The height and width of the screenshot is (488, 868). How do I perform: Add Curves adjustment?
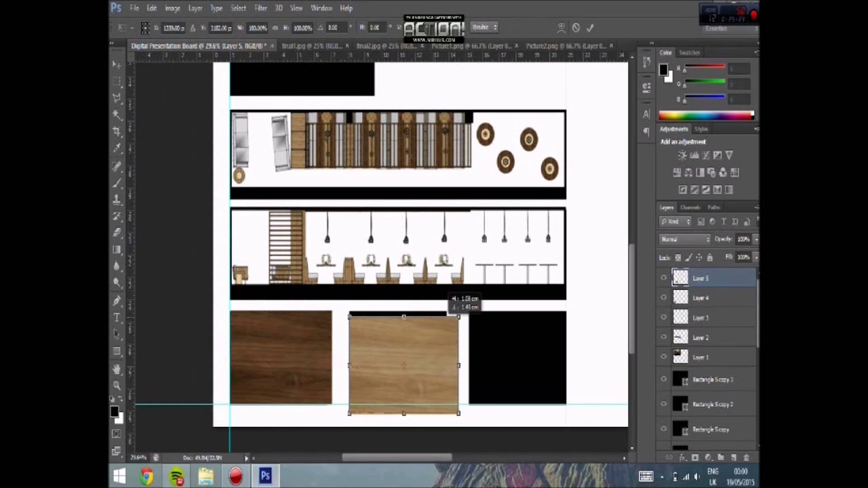pos(705,155)
